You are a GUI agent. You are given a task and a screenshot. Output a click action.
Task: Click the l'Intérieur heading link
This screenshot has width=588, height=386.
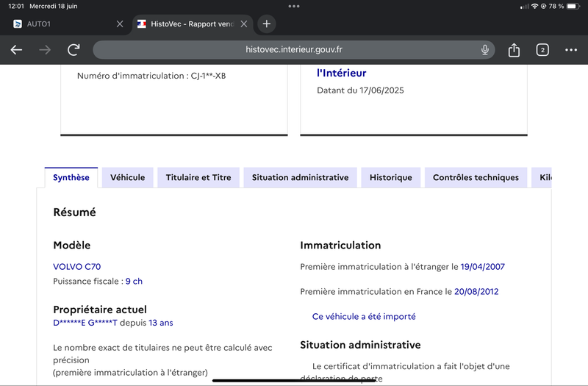click(x=341, y=73)
